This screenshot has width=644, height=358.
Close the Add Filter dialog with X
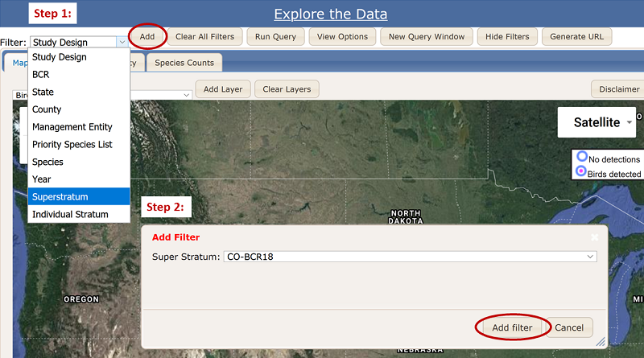pos(594,237)
